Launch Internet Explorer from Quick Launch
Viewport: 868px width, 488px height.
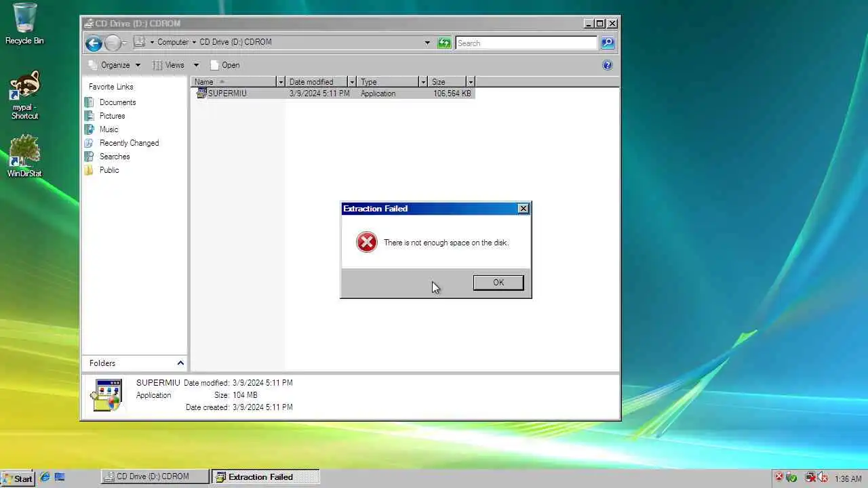[x=45, y=477]
